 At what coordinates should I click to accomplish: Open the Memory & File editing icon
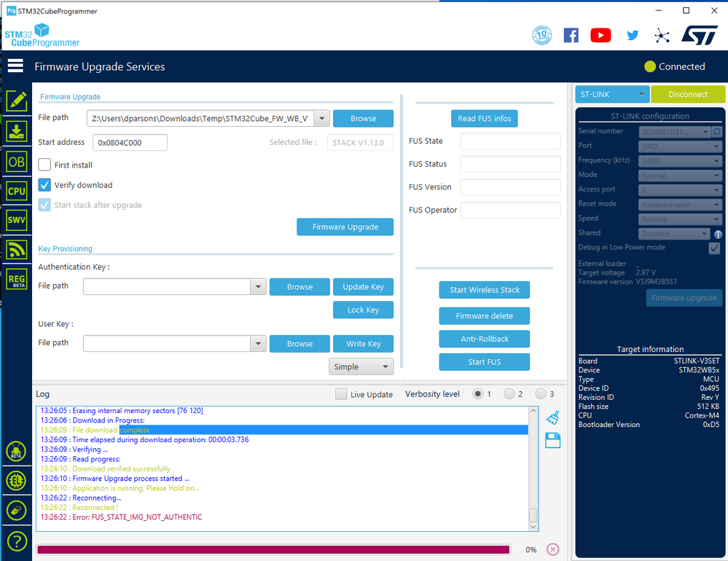(17, 101)
